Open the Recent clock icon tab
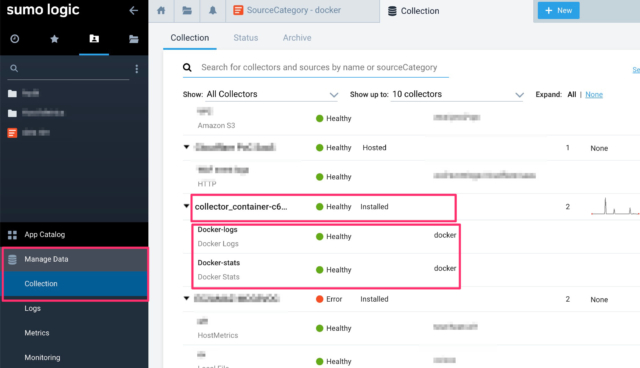This screenshot has height=368, width=640. 15,39
